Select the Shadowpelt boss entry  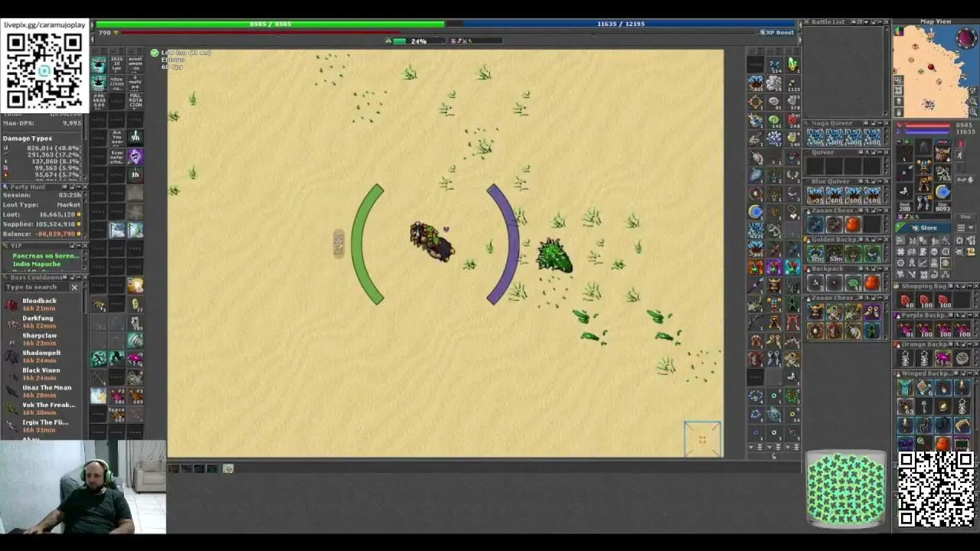coord(44,357)
